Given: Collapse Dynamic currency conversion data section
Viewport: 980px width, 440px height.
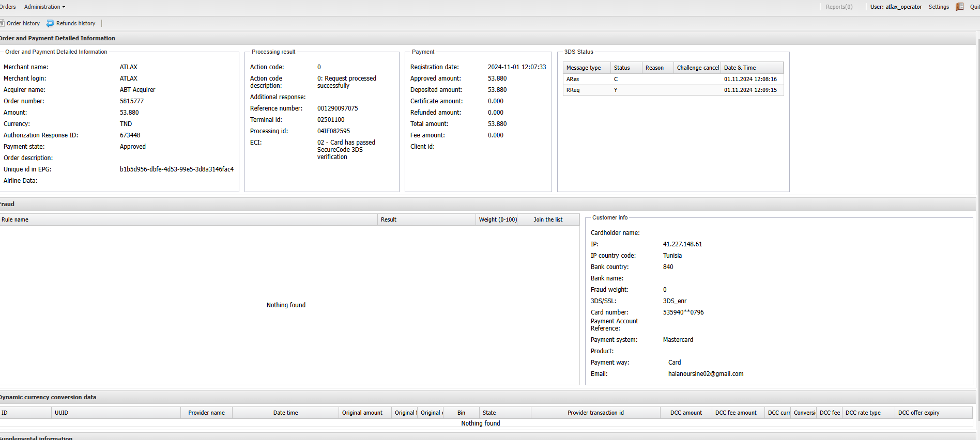Looking at the screenshot, I should tap(48, 397).
